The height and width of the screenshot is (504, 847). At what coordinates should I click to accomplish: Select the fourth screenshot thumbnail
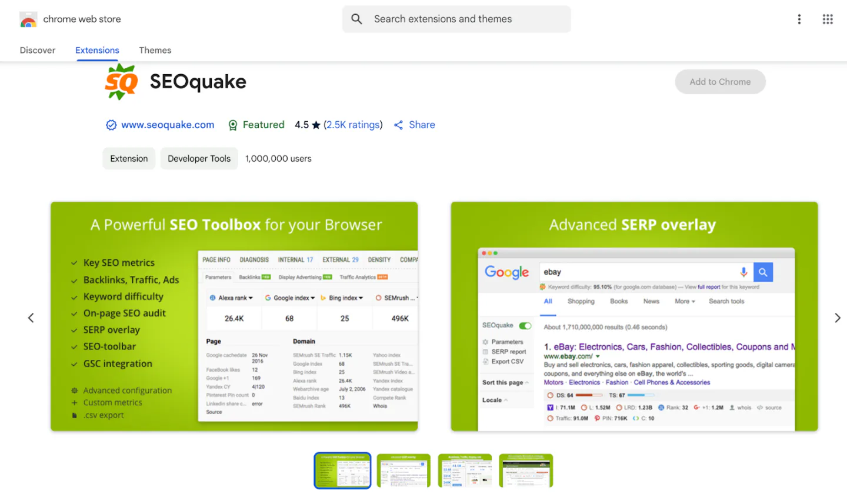526,470
